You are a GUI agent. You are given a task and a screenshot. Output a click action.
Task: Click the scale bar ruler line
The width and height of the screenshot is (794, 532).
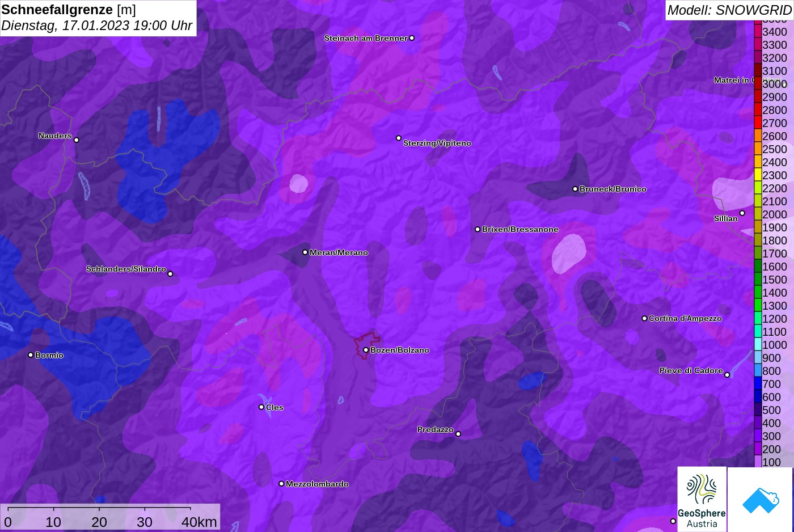[99, 508]
